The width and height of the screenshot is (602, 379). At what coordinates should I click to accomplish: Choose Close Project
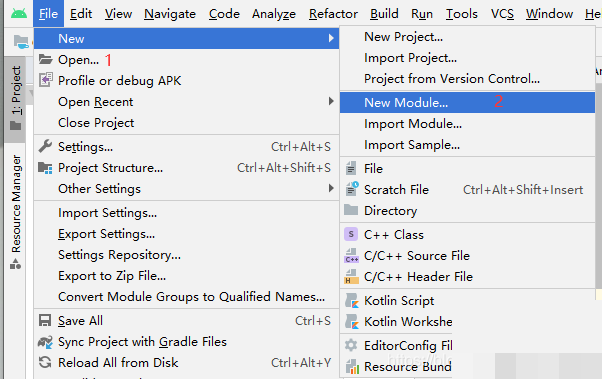click(x=186, y=122)
